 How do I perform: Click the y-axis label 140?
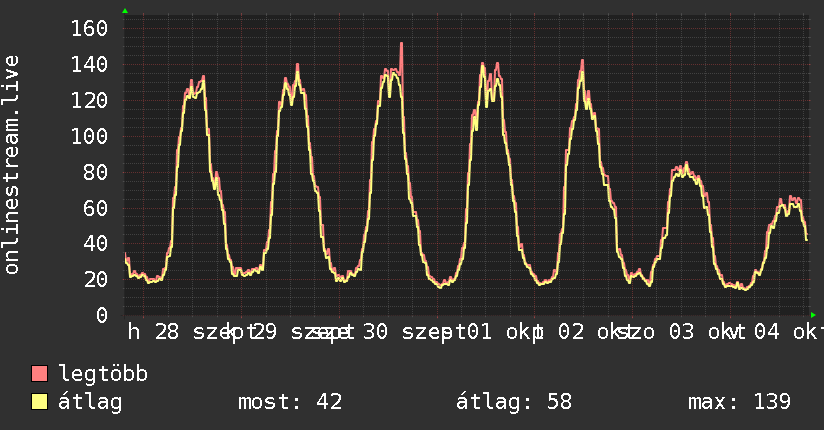[x=89, y=65]
